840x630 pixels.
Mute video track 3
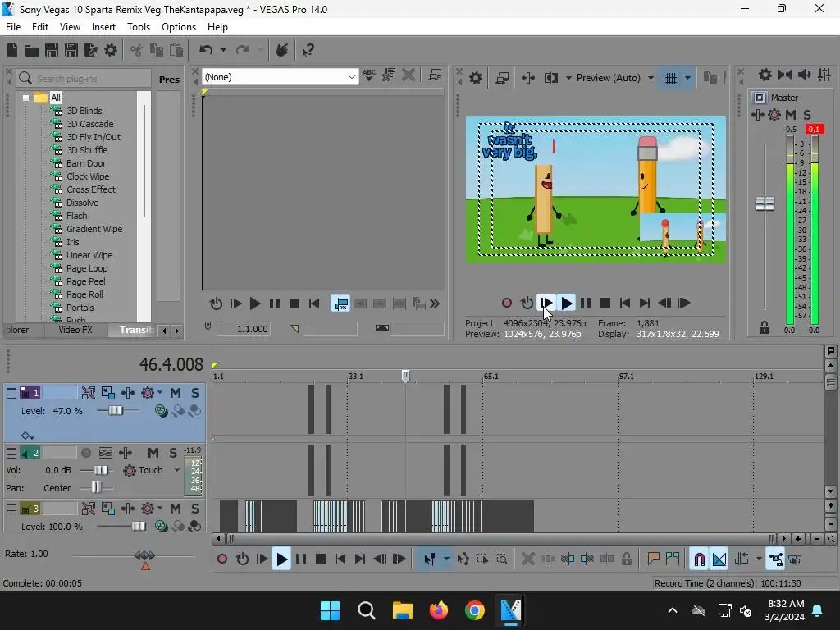tap(176, 509)
